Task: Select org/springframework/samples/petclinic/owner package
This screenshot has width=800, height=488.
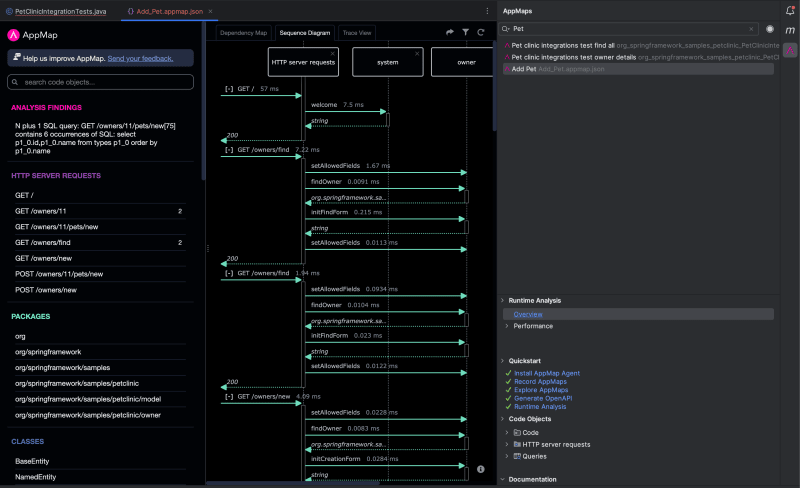Action: (98, 416)
